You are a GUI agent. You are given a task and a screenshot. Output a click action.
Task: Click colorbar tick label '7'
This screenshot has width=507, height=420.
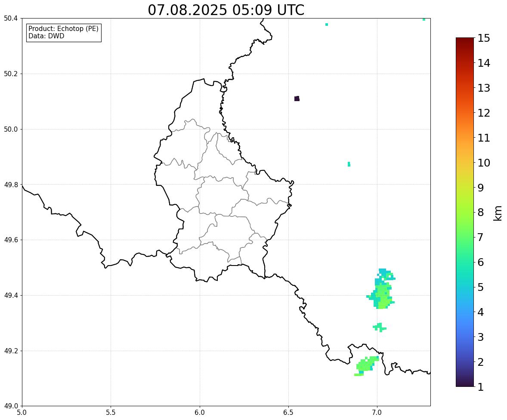481,237
